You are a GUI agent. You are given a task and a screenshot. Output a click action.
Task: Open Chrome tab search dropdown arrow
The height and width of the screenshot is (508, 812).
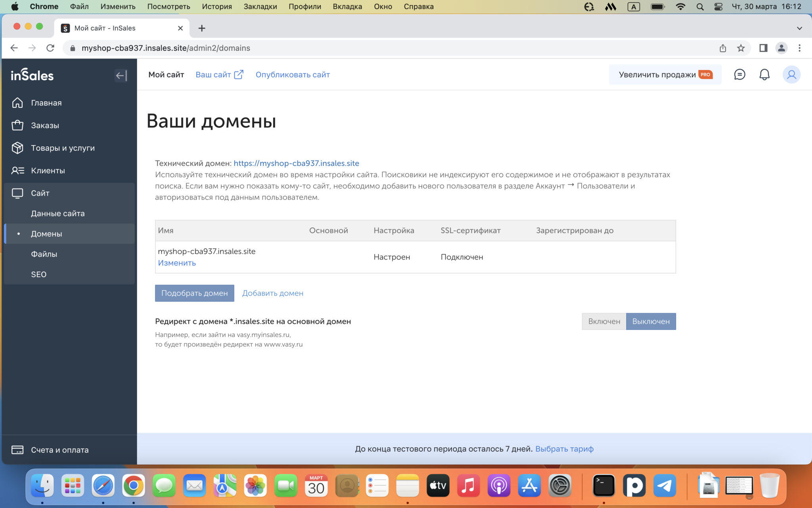[x=799, y=28]
